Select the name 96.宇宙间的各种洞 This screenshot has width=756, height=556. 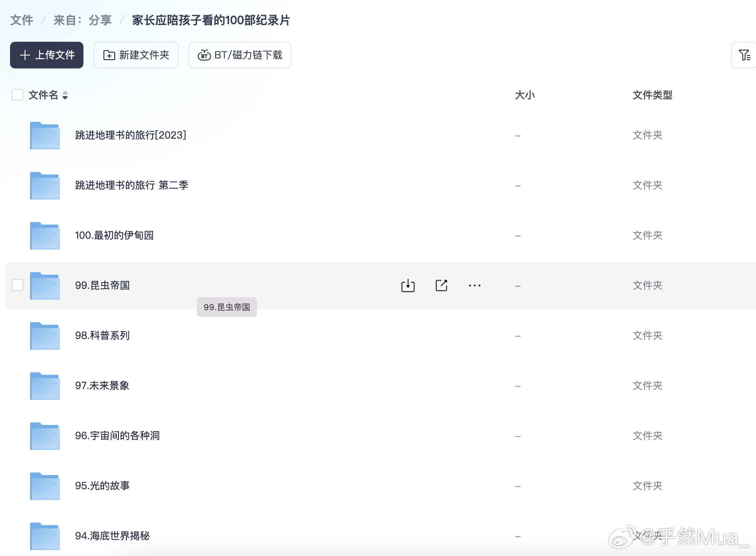click(118, 436)
